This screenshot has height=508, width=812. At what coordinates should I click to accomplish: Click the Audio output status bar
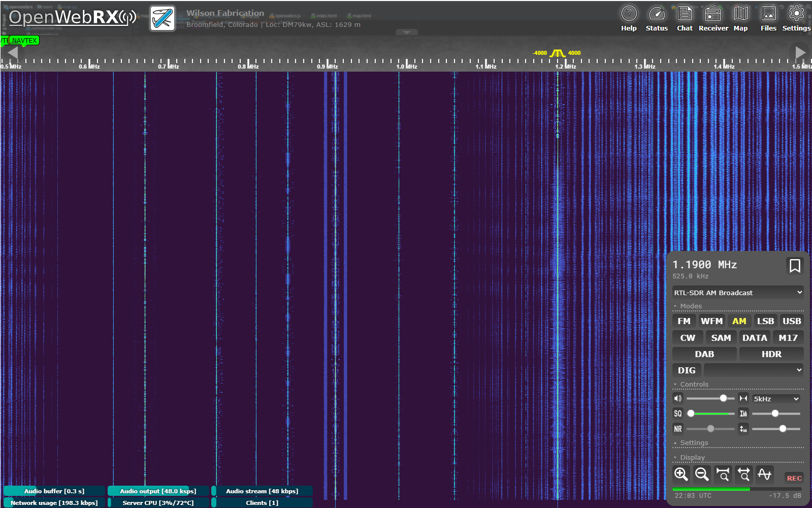pyautogui.click(x=158, y=491)
